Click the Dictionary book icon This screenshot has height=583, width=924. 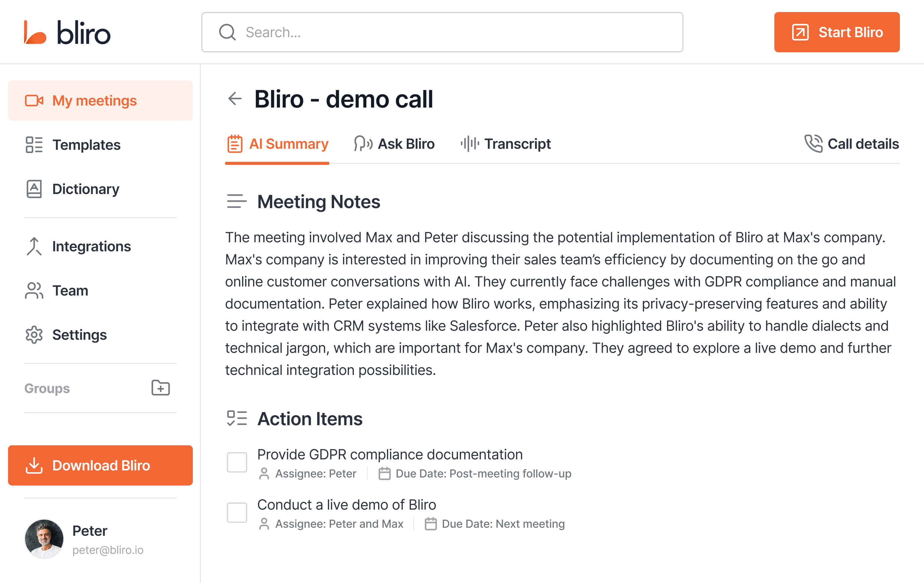[34, 189]
